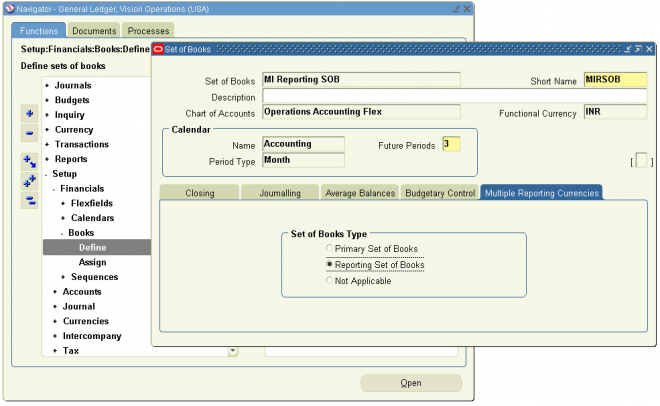Expand the Transactions tree node
Screen dimensions: 660x406
47,144
